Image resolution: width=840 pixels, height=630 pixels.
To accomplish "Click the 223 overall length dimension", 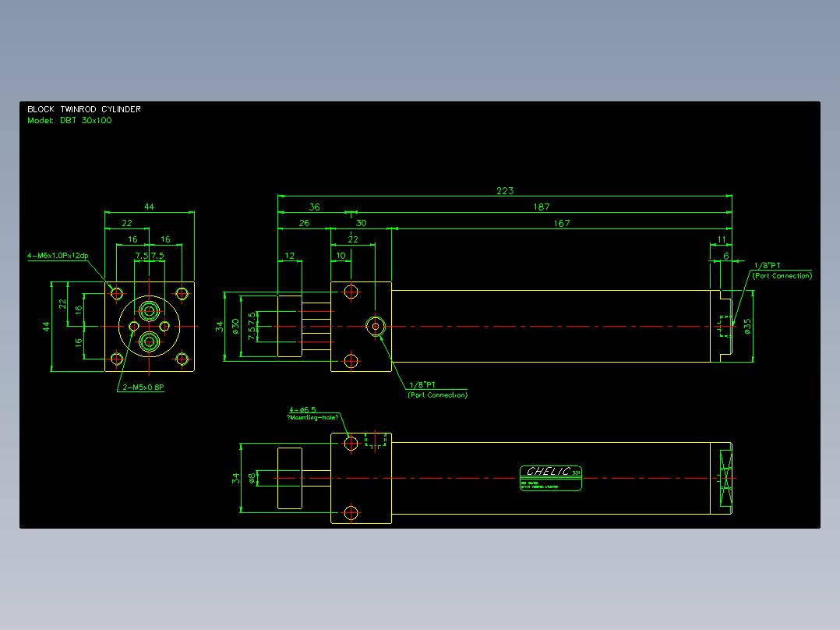I will point(505,191).
